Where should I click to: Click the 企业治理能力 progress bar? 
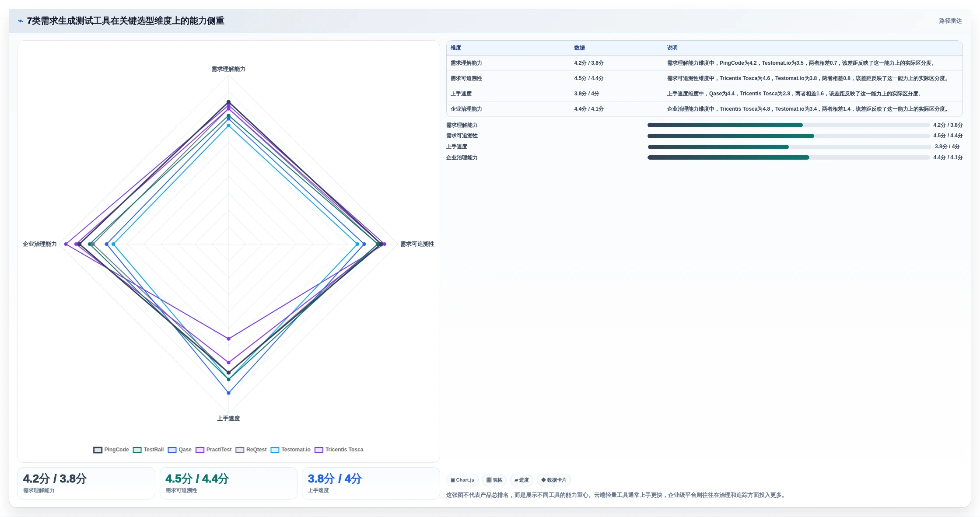click(x=788, y=157)
